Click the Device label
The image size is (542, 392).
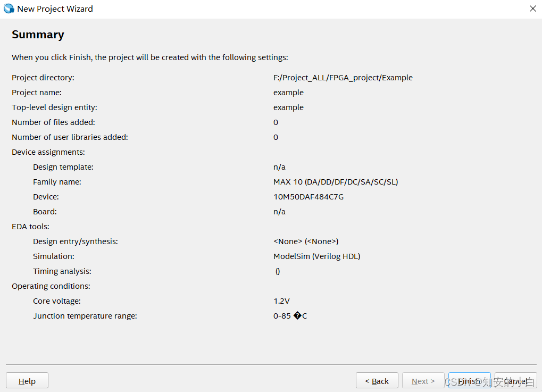click(46, 197)
